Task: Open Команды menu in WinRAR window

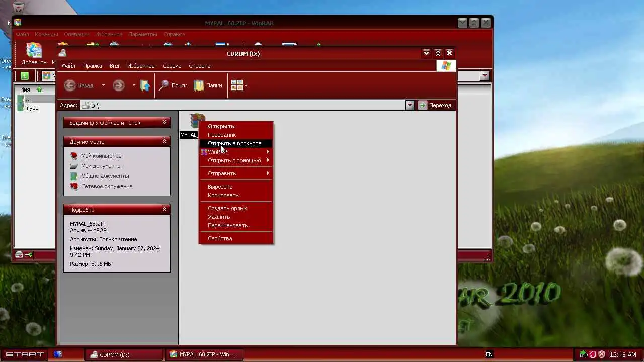Action: point(46,34)
